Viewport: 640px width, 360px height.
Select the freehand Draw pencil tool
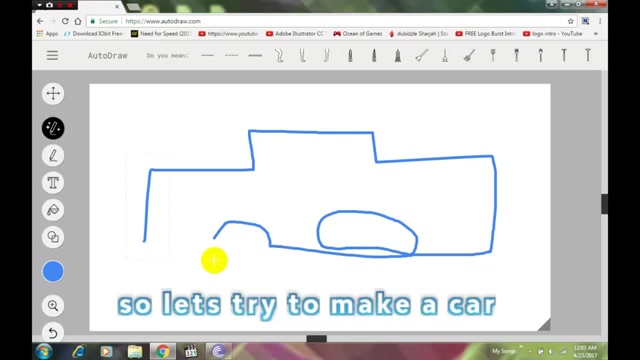click(53, 156)
